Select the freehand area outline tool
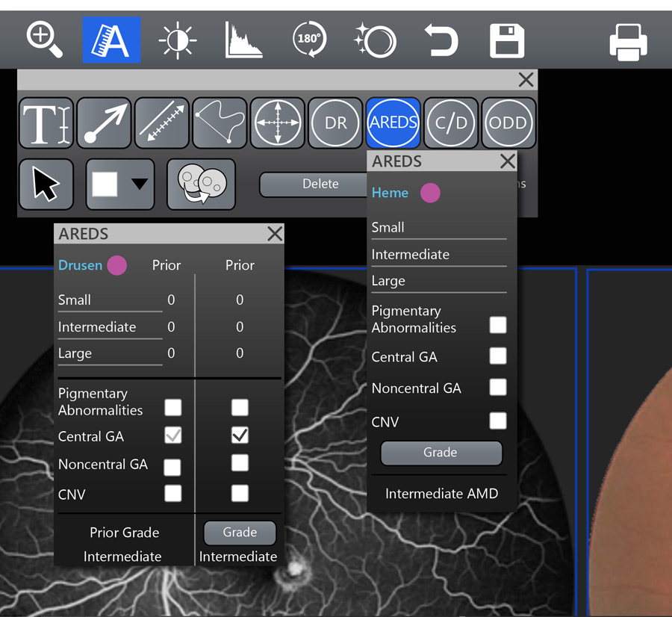672x617 pixels. click(x=220, y=123)
